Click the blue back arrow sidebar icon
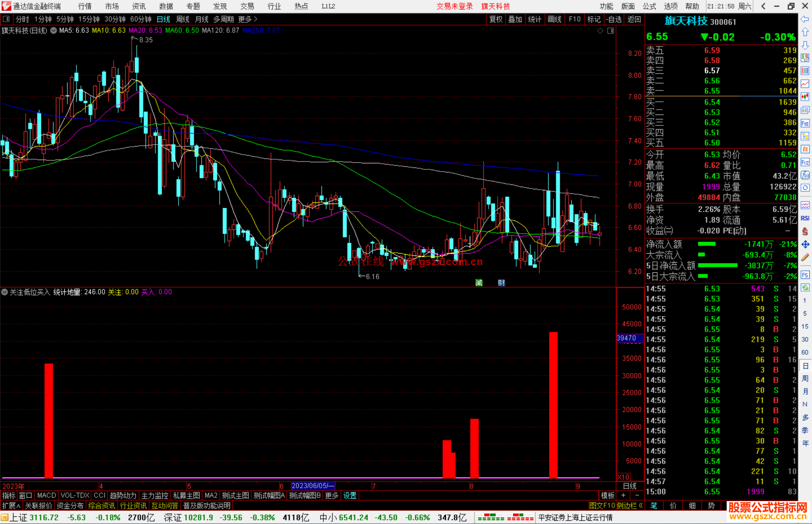Viewport: 812px width, 524px height. click(x=805, y=19)
